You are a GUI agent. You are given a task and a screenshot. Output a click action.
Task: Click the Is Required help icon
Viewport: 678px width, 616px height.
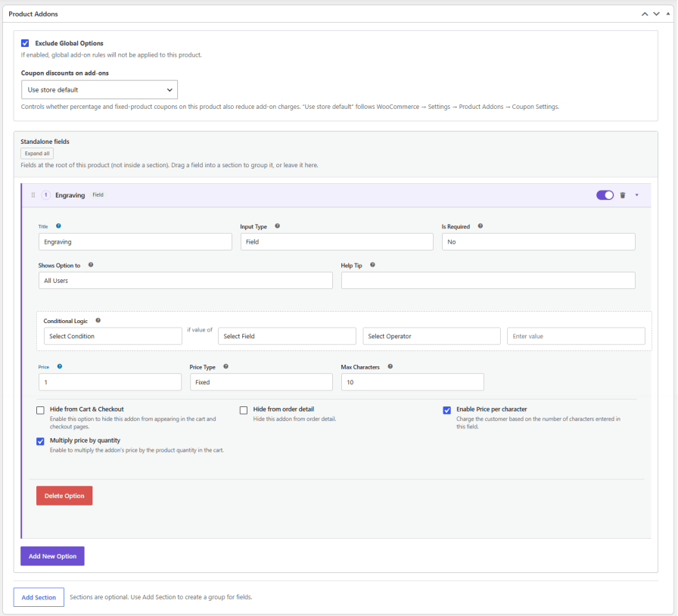[481, 226]
